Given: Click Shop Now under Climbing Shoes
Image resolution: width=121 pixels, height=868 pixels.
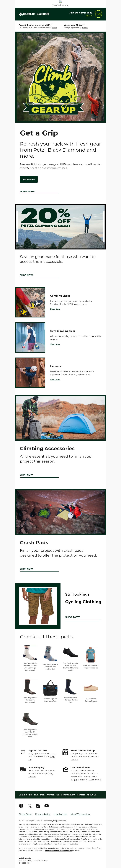Looking at the screenshot, I should pos(55,309).
